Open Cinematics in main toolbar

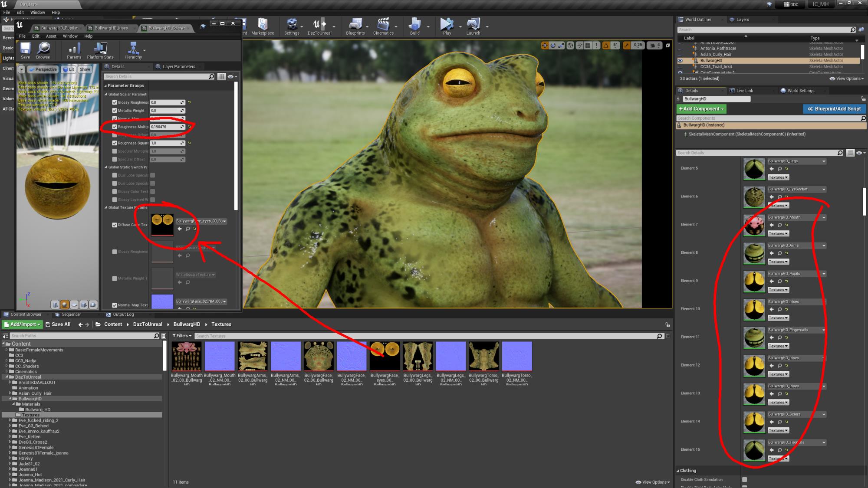(383, 27)
